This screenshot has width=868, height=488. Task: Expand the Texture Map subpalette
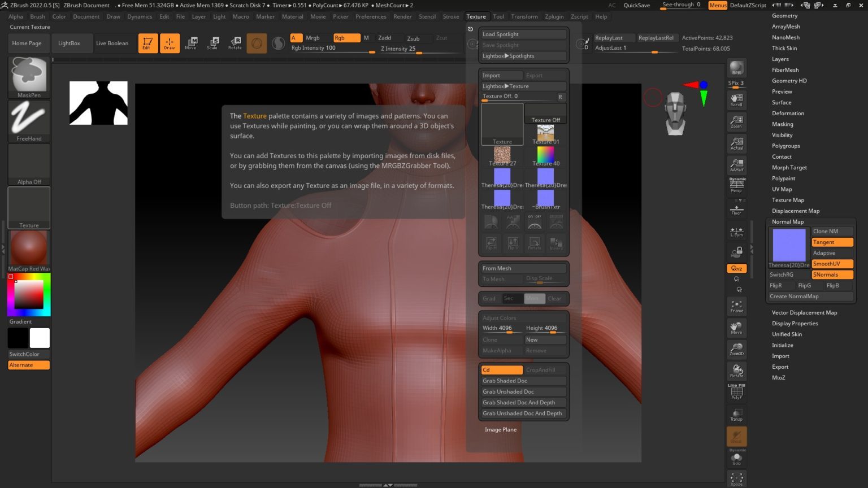[788, 200]
